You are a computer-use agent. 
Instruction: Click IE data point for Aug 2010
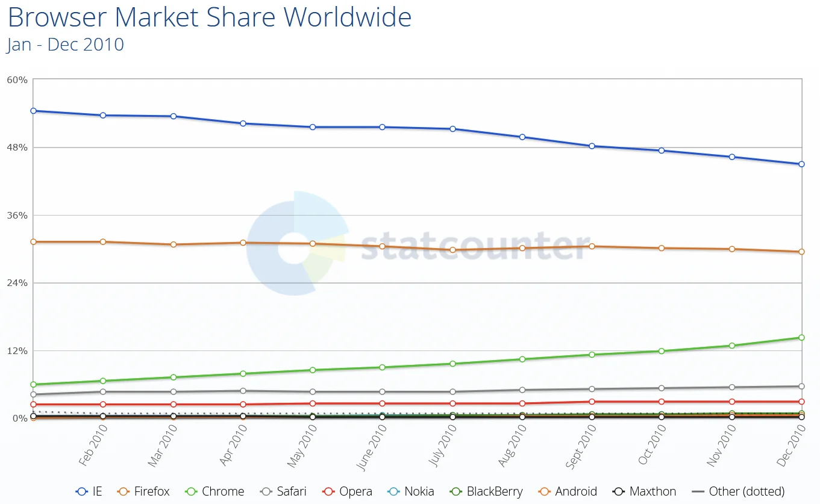522,137
